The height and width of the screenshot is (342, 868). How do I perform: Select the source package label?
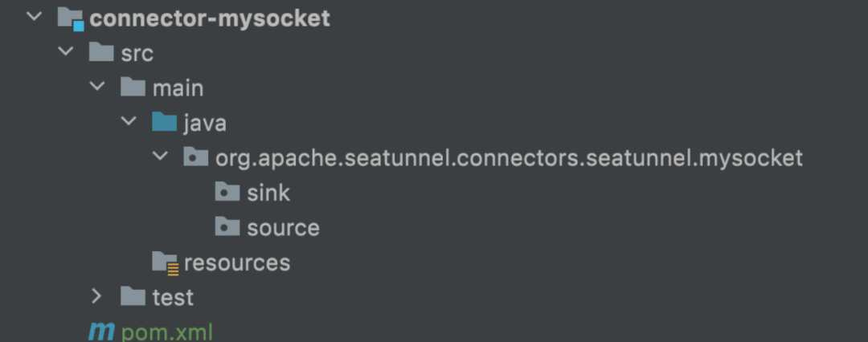pyautogui.click(x=284, y=228)
